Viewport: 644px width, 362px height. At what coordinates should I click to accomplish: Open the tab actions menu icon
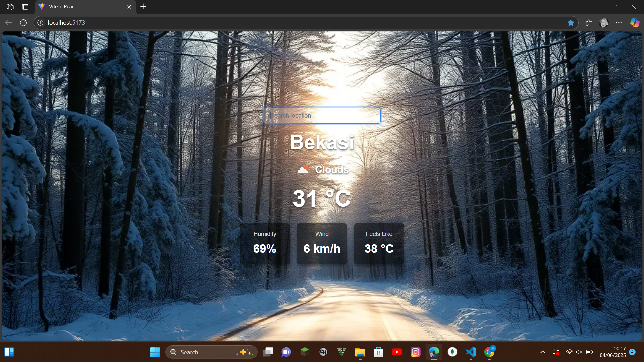point(25,7)
